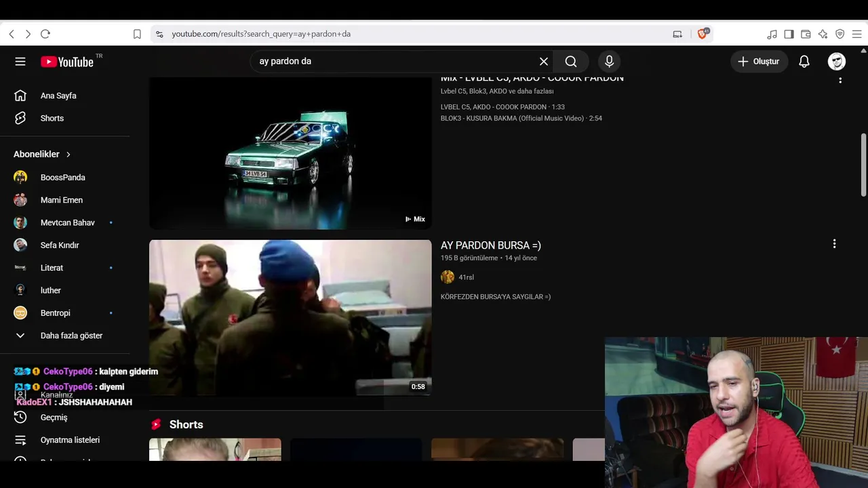Click the YouTube logo
Image resolution: width=868 pixels, height=488 pixels.
(67, 62)
